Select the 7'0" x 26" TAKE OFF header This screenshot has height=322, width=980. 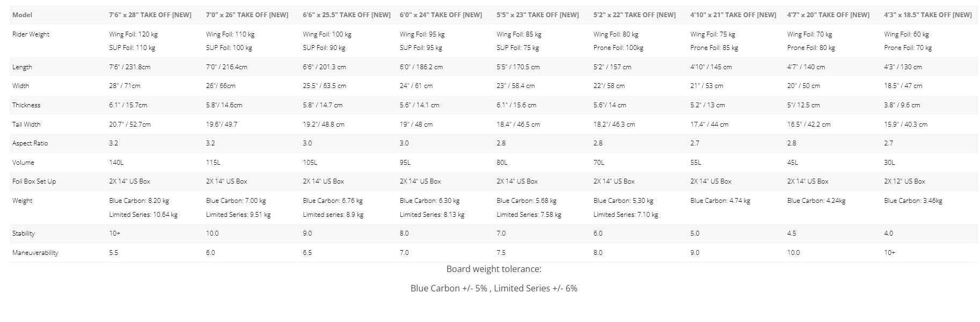tap(247, 15)
